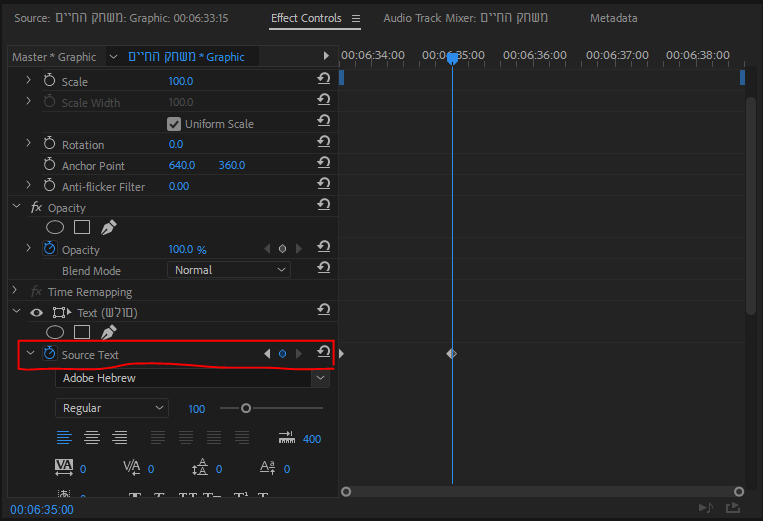The width and height of the screenshot is (763, 521).
Task: Reset the Scale parameter
Action: [x=324, y=78]
